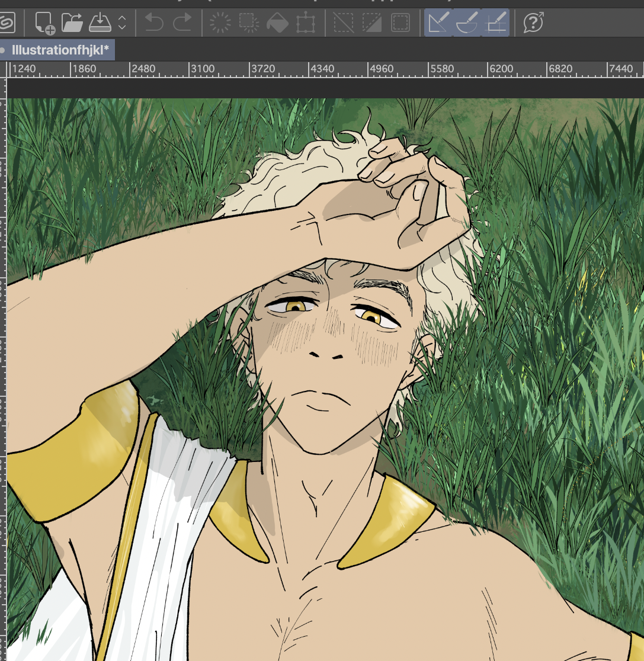Click the 2480 mark on horizontal ruler

(143, 69)
